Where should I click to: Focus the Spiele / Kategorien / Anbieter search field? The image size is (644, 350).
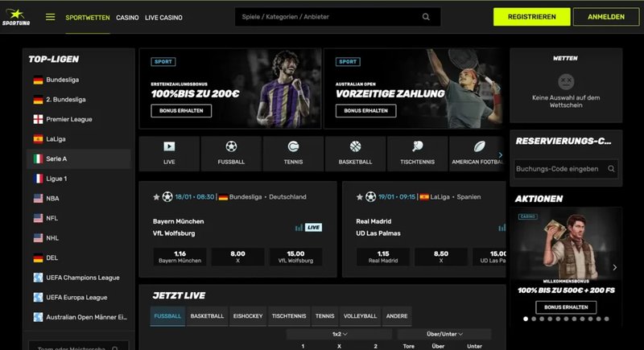click(x=337, y=17)
